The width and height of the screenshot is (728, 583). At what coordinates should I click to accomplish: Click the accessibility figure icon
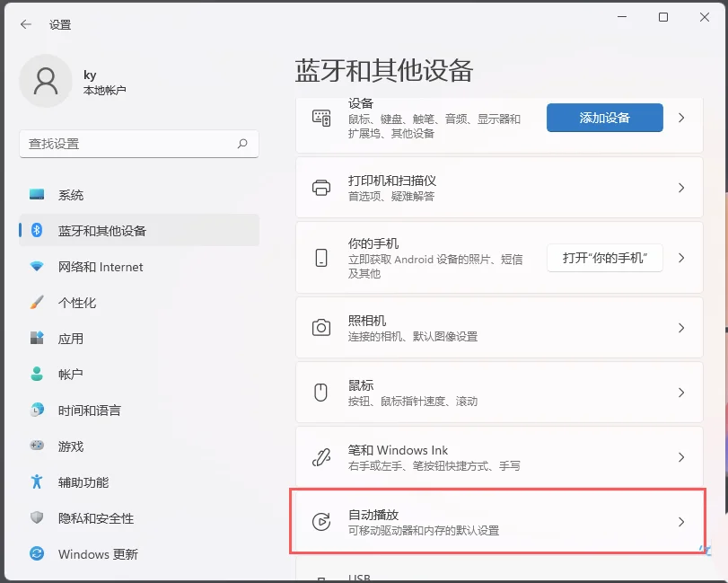pos(37,481)
